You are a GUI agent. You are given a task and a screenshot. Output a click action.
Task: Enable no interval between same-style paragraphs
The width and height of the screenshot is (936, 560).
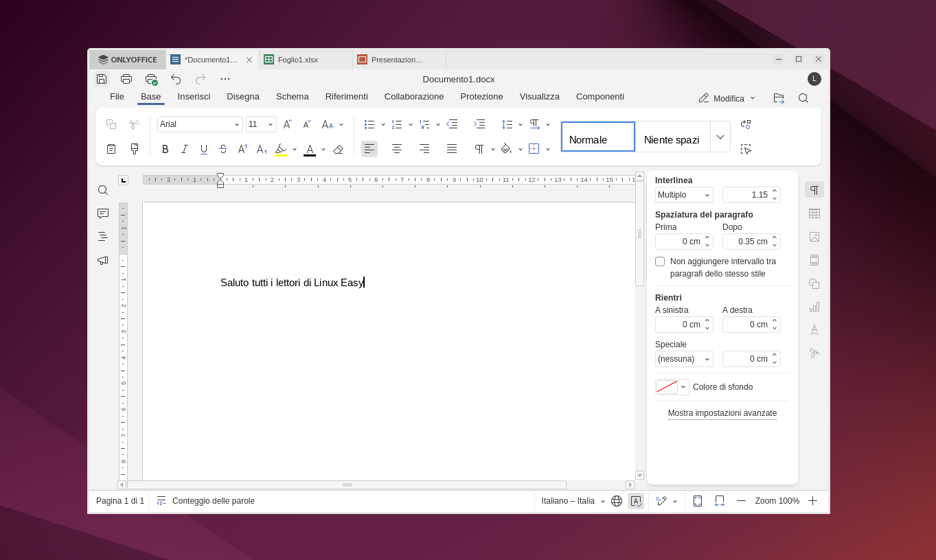(x=660, y=261)
